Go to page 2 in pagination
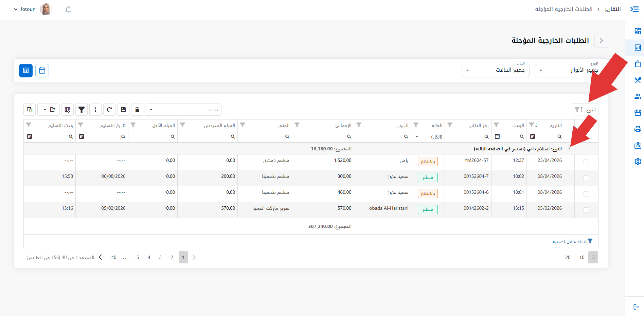The width and height of the screenshot is (644, 316). pyautogui.click(x=172, y=257)
